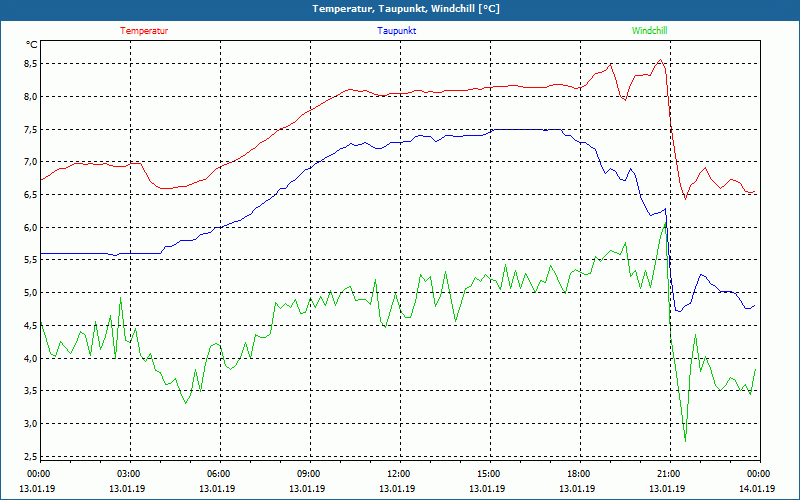This screenshot has width=800, height=500.
Task: Click the 6,0 y-axis value
Action: 30,227
